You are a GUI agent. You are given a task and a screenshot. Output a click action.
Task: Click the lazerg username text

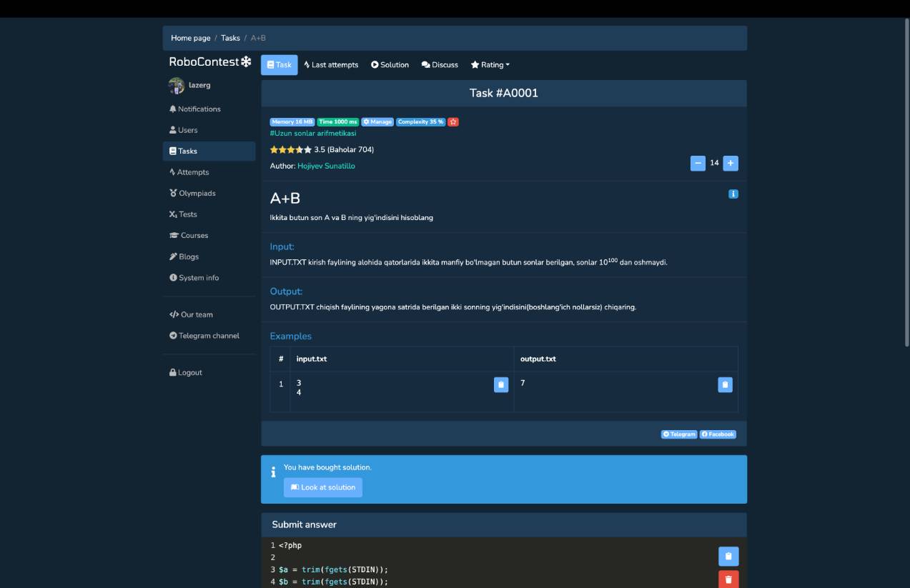coord(199,85)
